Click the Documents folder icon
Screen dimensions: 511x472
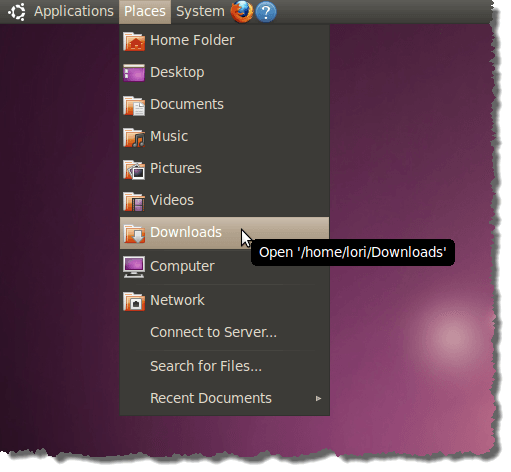pyautogui.click(x=134, y=105)
